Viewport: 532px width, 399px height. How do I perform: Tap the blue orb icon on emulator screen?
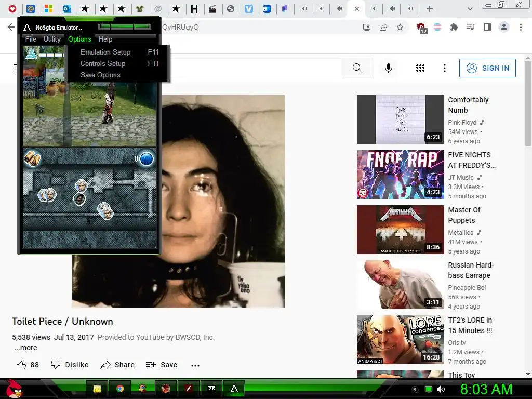click(147, 159)
